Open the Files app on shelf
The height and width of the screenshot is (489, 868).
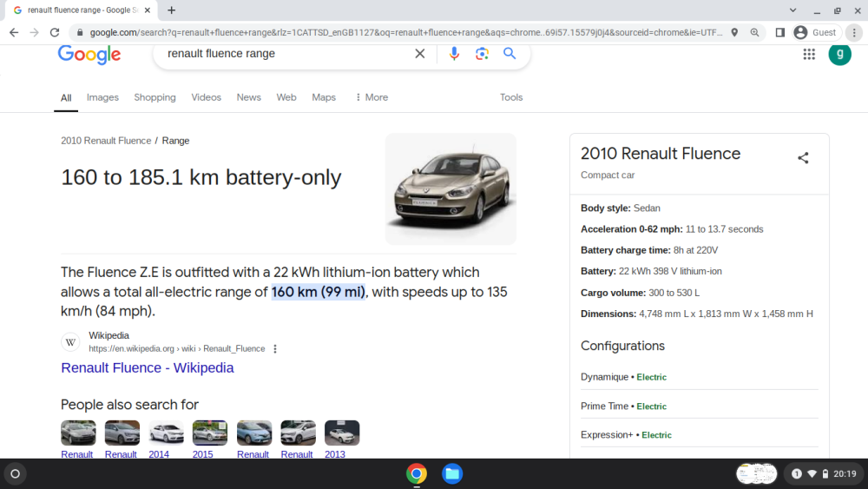pyautogui.click(x=452, y=474)
